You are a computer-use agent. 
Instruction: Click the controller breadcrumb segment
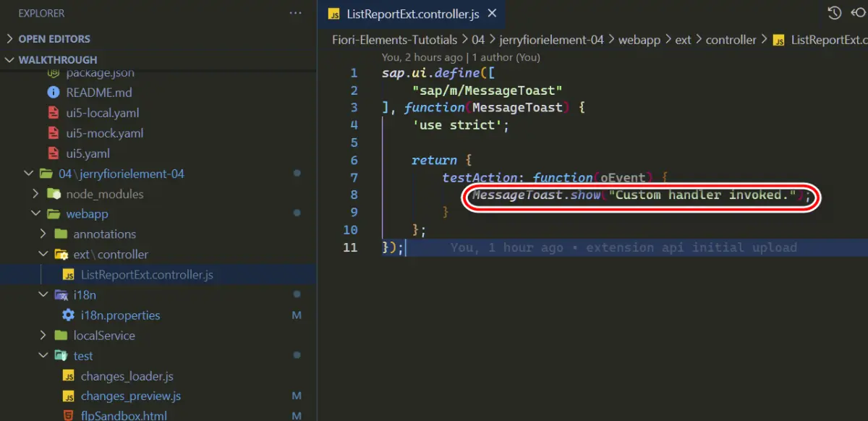point(731,40)
